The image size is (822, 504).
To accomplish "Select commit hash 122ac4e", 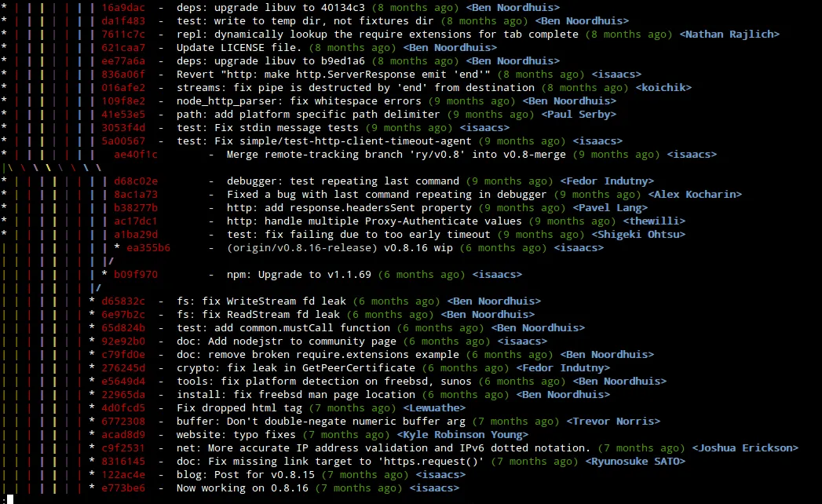I will (123, 475).
